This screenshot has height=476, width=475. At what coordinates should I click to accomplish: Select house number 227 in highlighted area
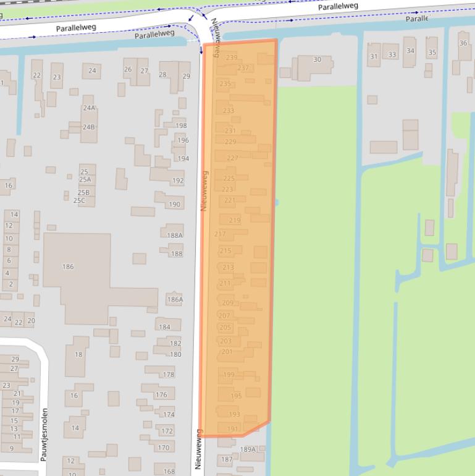pos(232,158)
